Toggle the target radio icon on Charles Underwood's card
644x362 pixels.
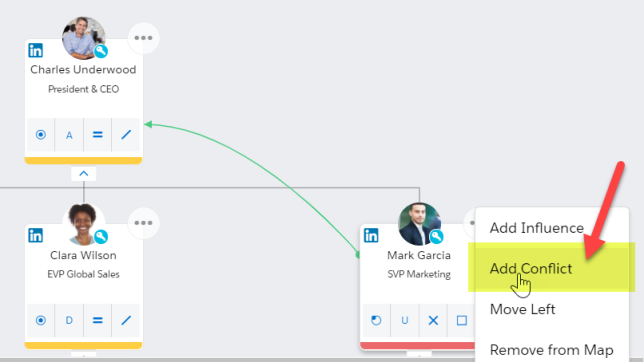(41, 135)
